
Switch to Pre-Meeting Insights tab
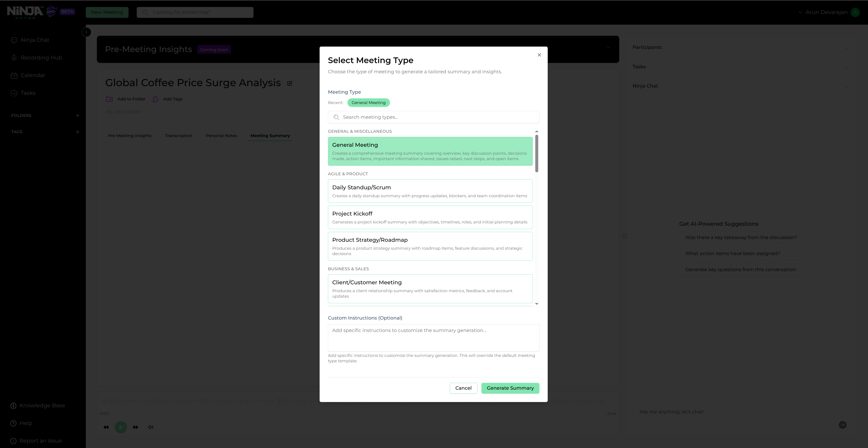pos(129,135)
